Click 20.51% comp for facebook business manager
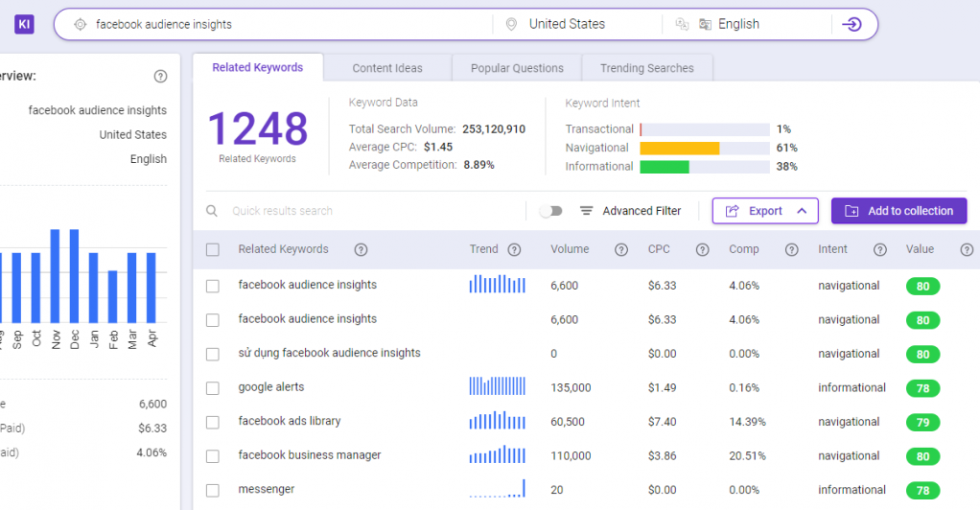Screen dimensions: 980x510 [747, 456]
